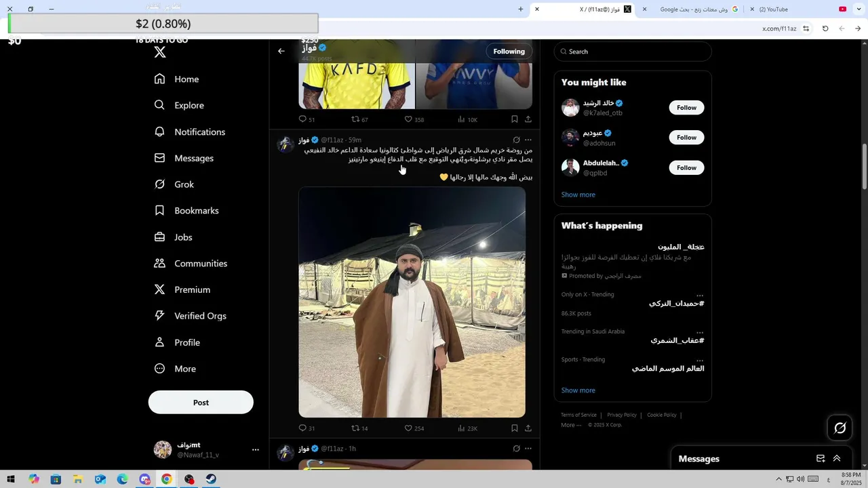This screenshot has height=488, width=868.
Task: Click Show more under You might like
Action: coord(578,195)
